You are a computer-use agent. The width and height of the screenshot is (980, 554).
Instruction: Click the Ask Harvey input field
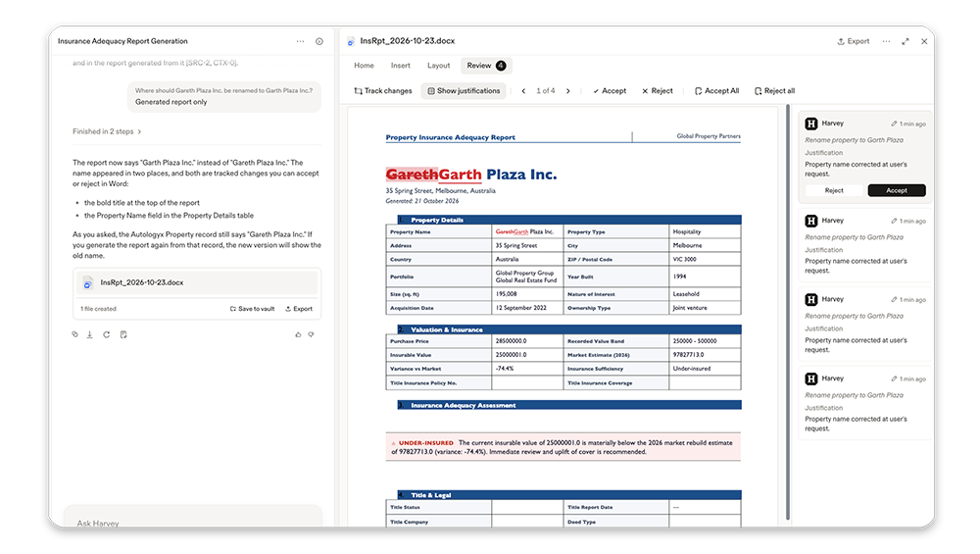(x=193, y=519)
